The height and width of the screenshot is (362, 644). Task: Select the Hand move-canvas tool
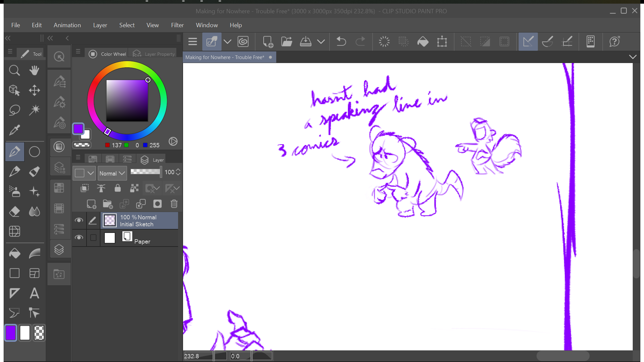click(x=34, y=70)
